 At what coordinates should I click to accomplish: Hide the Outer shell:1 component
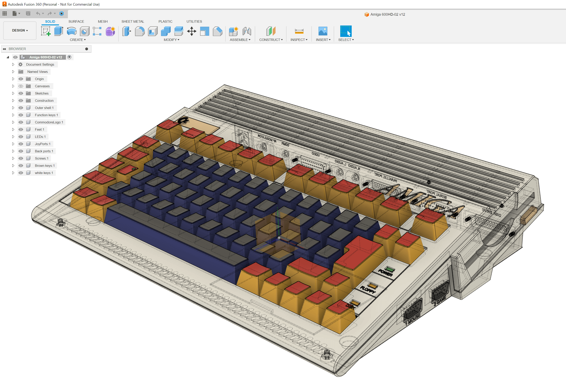pos(21,108)
